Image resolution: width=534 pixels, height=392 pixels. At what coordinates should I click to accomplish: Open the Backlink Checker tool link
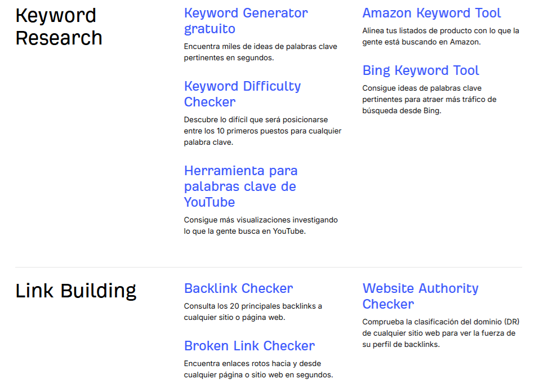238,288
